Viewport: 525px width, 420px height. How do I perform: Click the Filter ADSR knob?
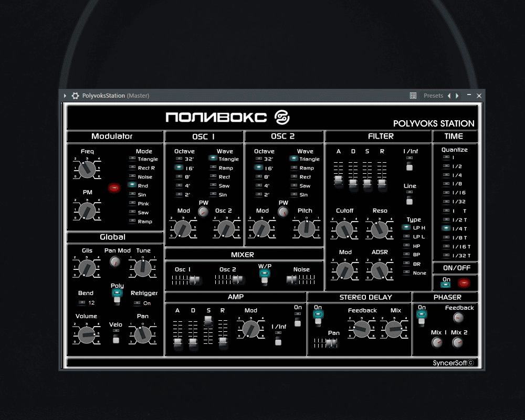click(380, 271)
